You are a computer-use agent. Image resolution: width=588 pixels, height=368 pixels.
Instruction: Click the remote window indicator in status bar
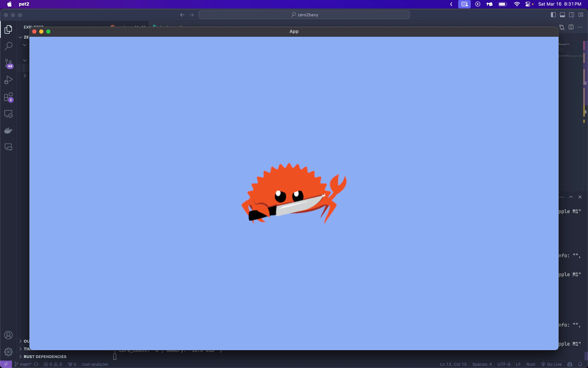[6, 364]
